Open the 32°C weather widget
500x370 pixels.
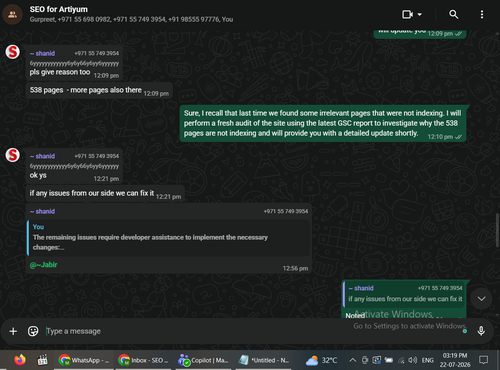(x=321, y=360)
